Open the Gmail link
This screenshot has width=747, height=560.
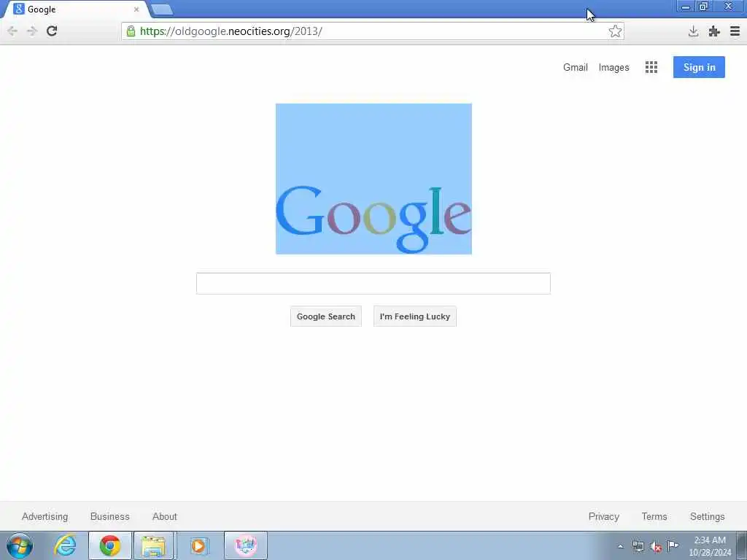click(x=575, y=67)
